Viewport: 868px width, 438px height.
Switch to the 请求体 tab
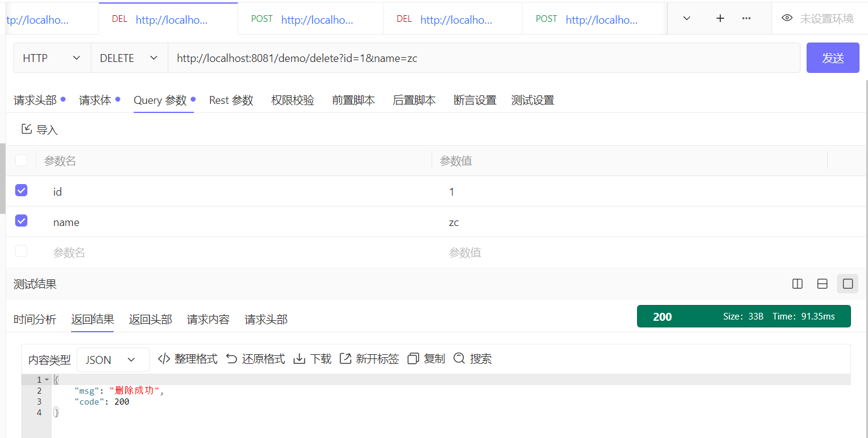95,100
